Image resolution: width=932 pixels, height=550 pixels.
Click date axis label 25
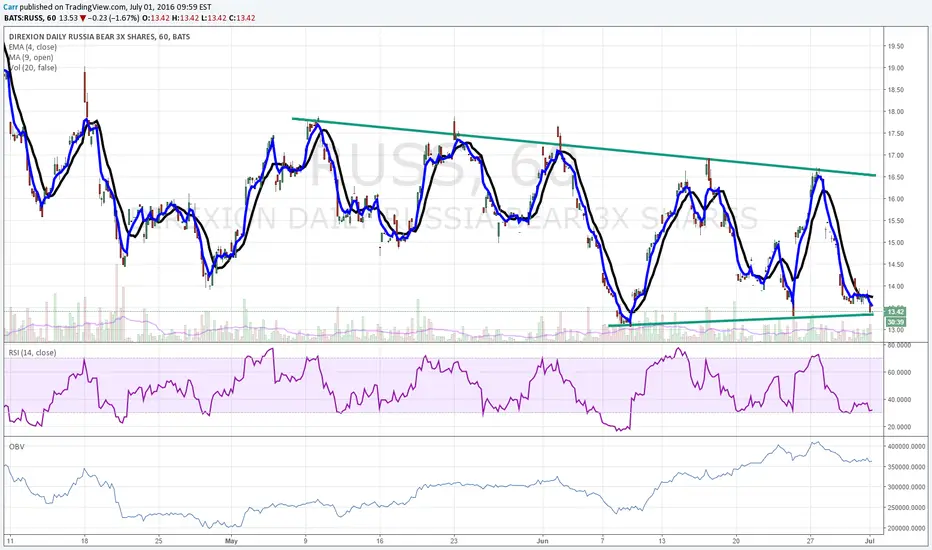click(158, 541)
